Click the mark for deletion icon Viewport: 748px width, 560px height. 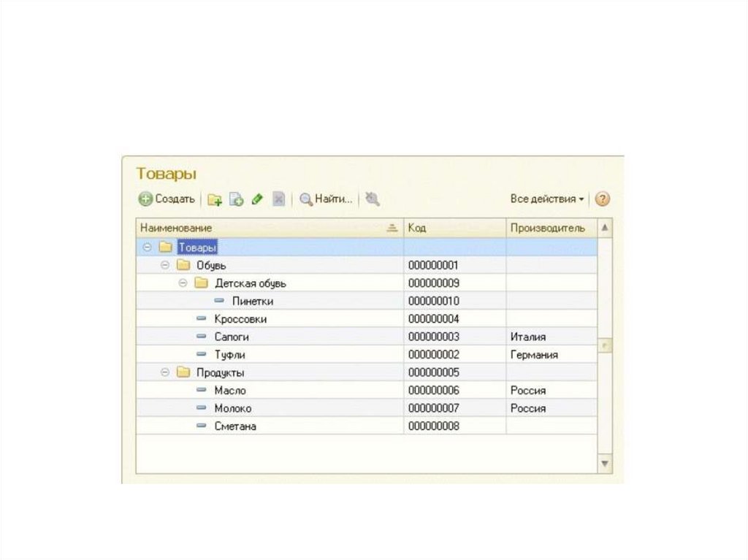pos(278,199)
